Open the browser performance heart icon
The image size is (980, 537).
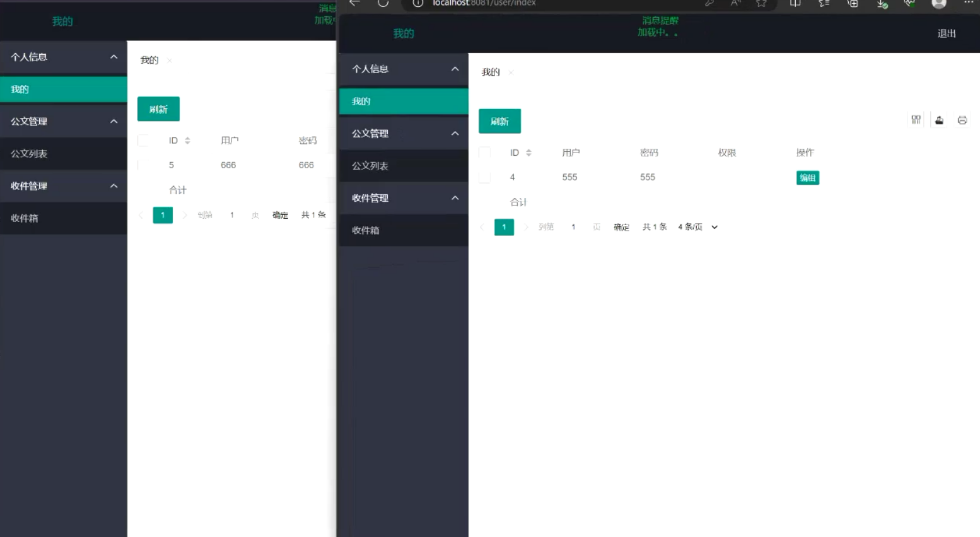(x=909, y=3)
